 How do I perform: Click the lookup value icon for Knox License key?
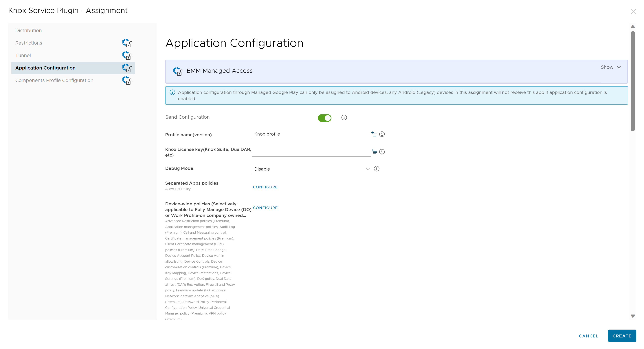point(374,152)
